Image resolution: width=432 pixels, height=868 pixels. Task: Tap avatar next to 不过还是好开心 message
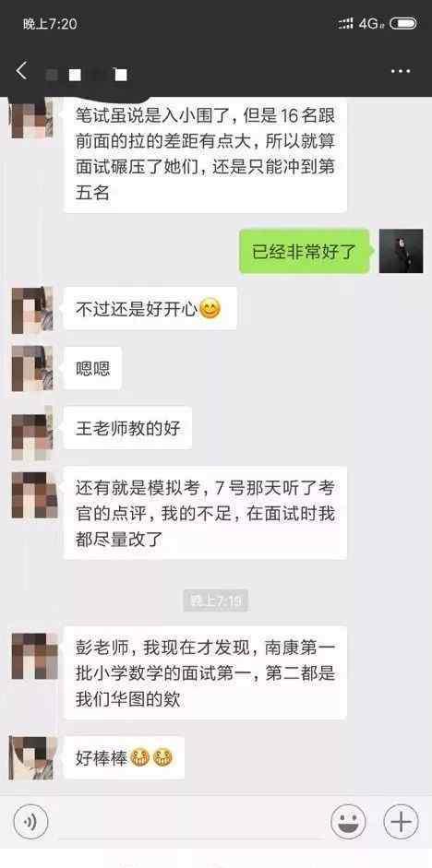pos(32,310)
